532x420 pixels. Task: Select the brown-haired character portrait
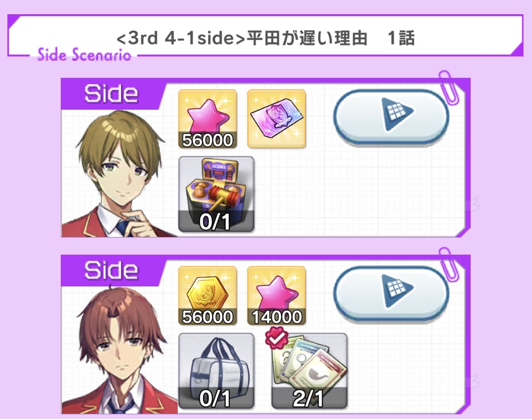coord(119,350)
